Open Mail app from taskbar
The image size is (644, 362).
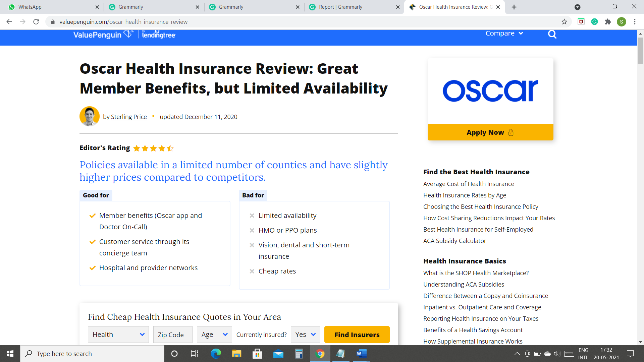[278, 354]
